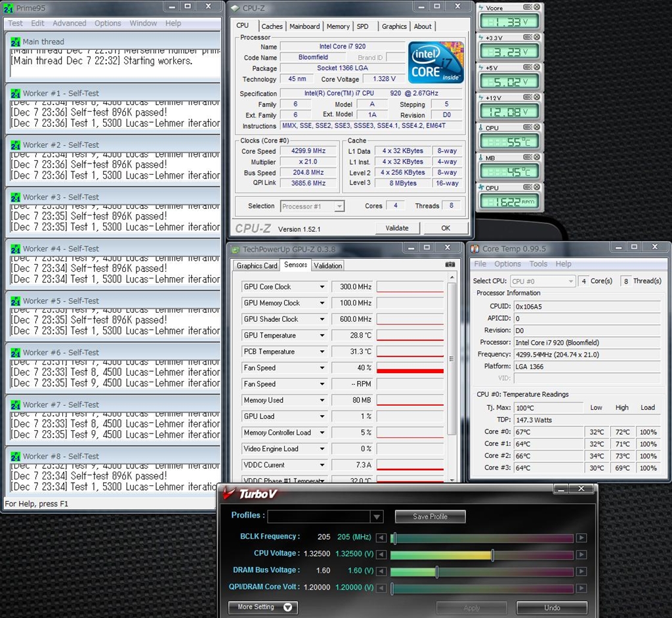672x618 pixels.
Task: Click right arrow of BCLK Frequency slider
Action: [581, 538]
